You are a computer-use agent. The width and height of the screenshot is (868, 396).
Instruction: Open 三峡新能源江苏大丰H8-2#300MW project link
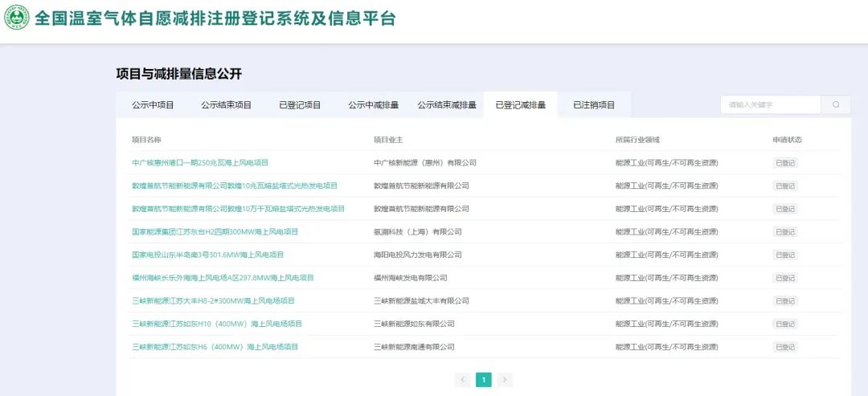point(213,301)
